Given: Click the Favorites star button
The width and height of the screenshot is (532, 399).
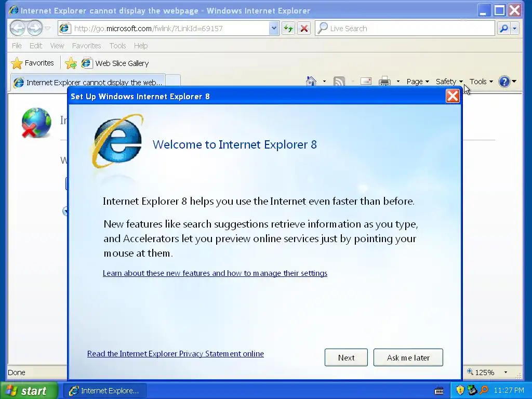Looking at the screenshot, I should [33, 63].
